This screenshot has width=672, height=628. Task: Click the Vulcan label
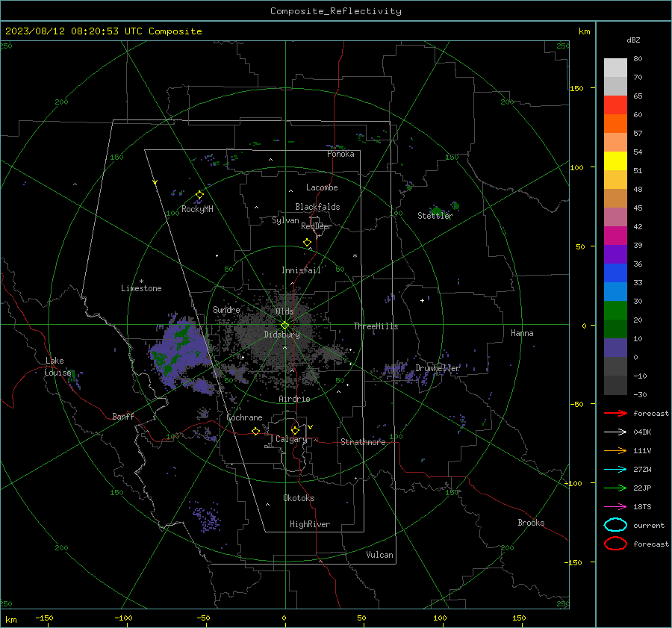[x=379, y=555]
